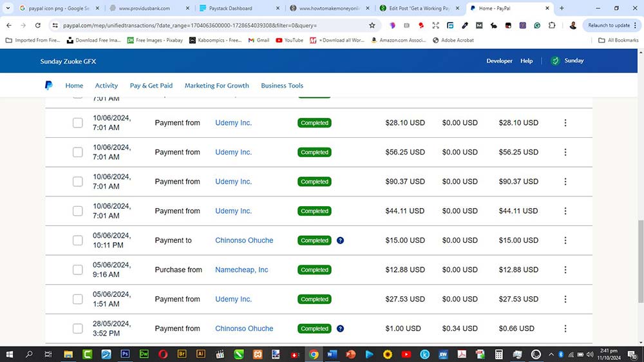Open more options for $56.25 Udemy payment
The height and width of the screenshot is (362, 644).
[565, 152]
